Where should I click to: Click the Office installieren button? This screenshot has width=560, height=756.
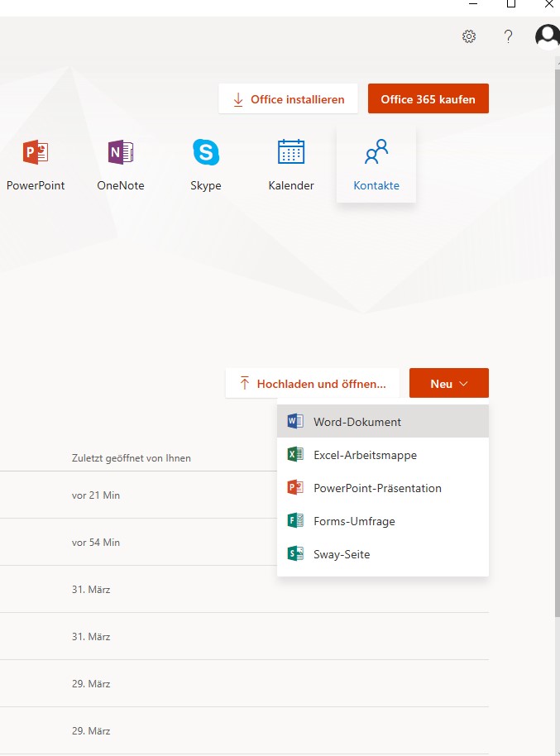[289, 98]
